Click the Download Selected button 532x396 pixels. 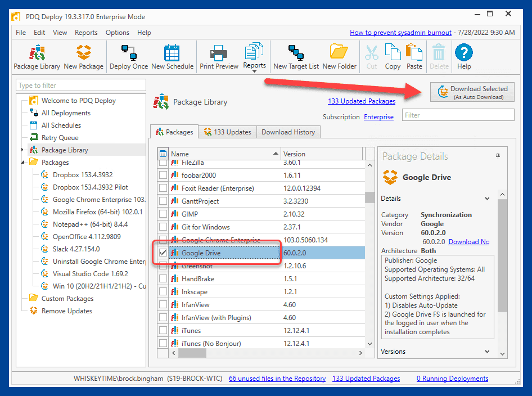click(472, 92)
